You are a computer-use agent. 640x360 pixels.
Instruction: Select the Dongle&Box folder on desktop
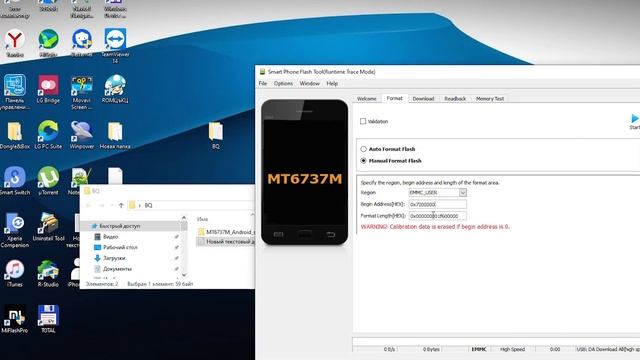tap(15, 135)
